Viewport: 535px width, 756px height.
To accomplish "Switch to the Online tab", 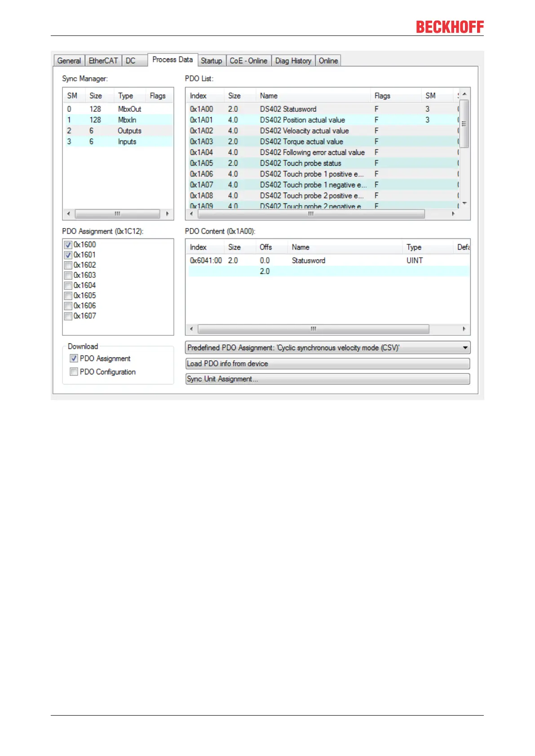I will [x=328, y=61].
